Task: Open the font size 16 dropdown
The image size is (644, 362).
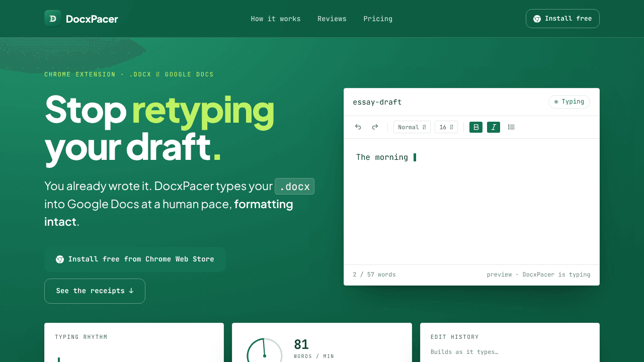Action: [x=446, y=127]
